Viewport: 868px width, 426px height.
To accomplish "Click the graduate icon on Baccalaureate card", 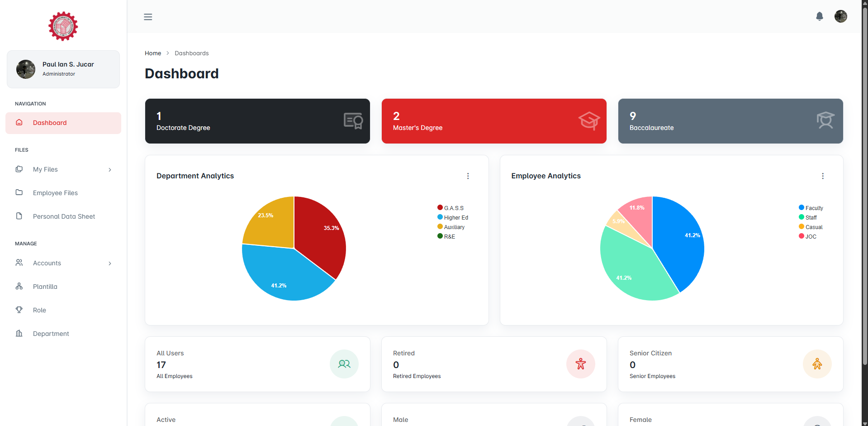I will [825, 121].
